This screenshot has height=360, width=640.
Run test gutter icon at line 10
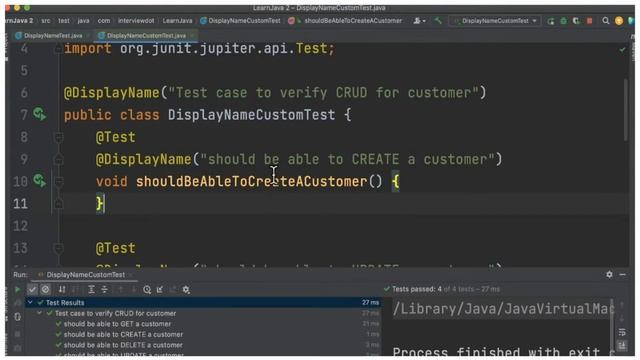click(x=40, y=180)
